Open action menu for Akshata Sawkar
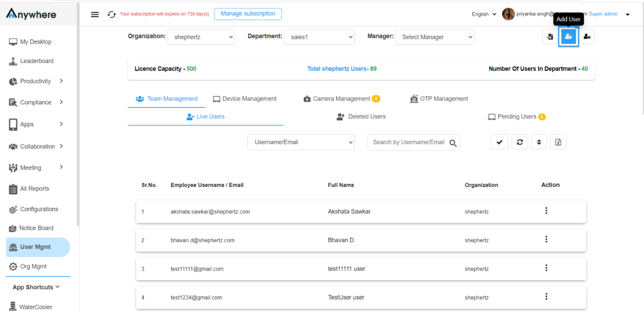644x311 pixels. (x=546, y=210)
